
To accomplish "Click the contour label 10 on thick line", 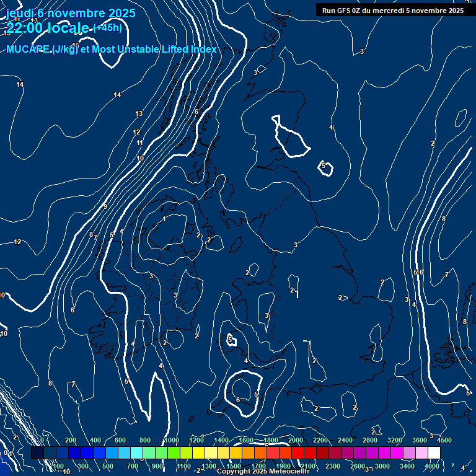I will click(x=140, y=159).
